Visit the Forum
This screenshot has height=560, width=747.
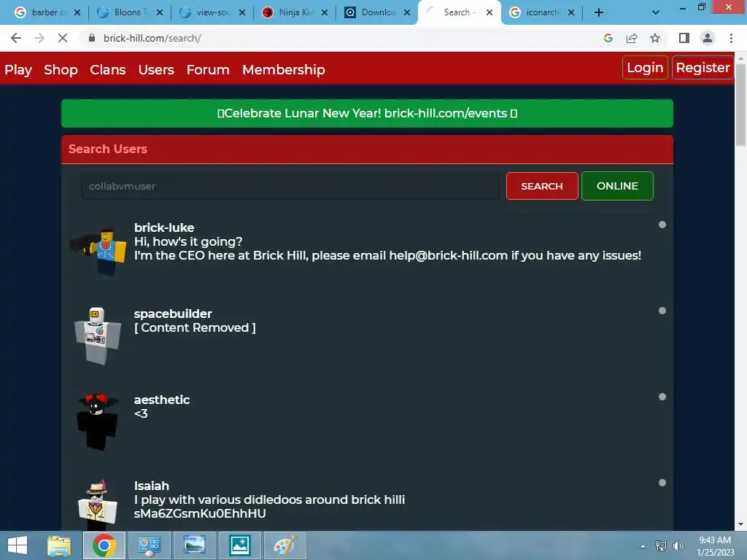coord(208,69)
